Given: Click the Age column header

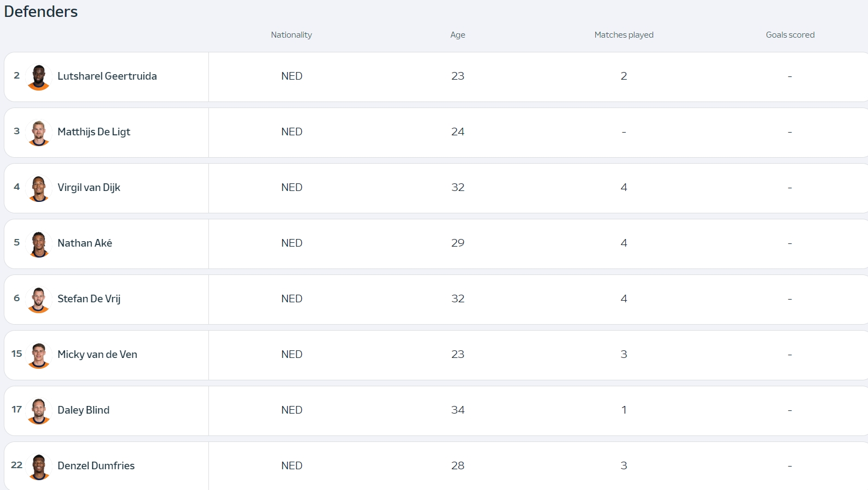Looking at the screenshot, I should [458, 35].
